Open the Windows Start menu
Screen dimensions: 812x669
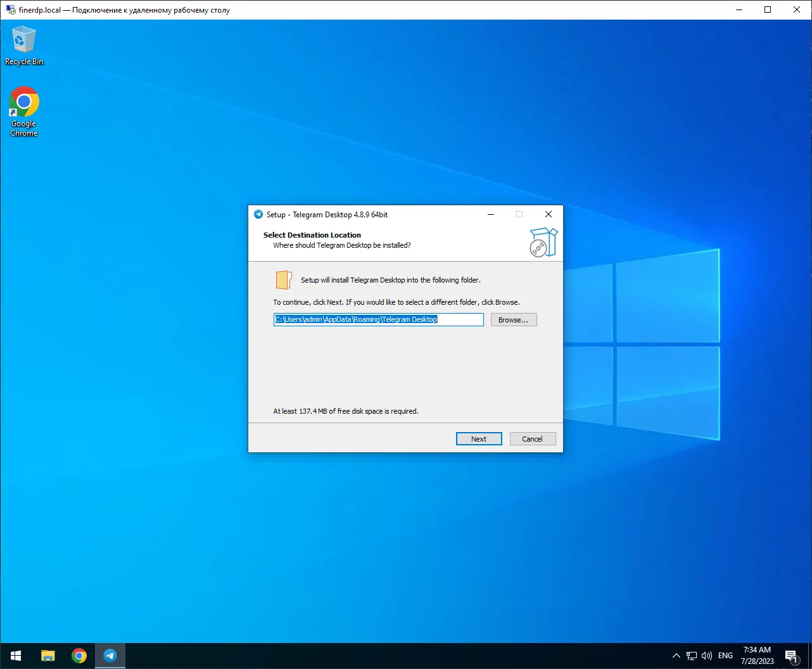point(16,656)
